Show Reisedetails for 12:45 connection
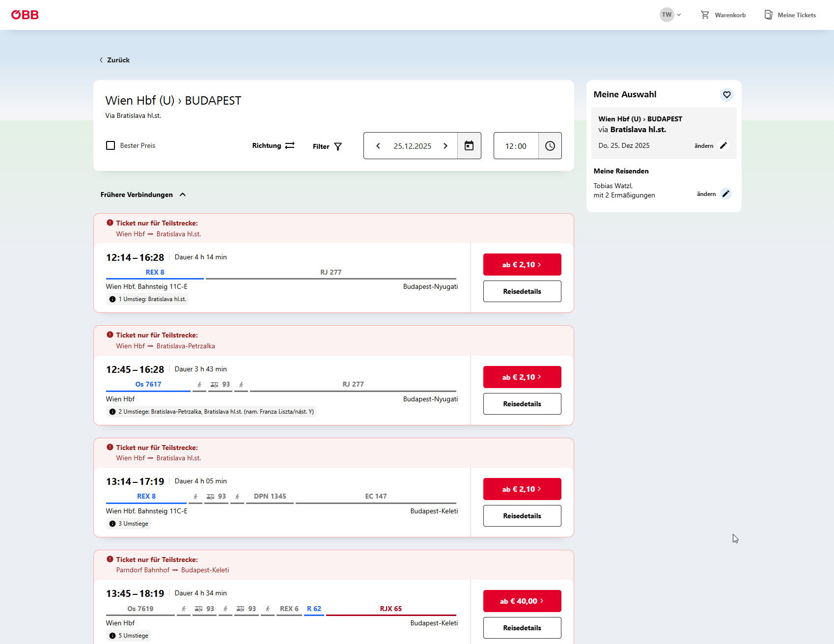The height and width of the screenshot is (644, 834). click(x=522, y=404)
